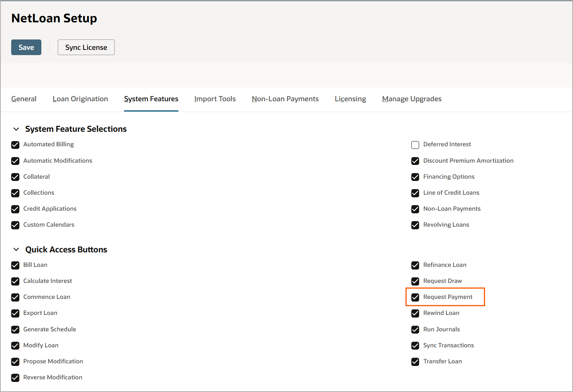
Task: Disable the Request Payment checkbox
Action: (x=415, y=297)
